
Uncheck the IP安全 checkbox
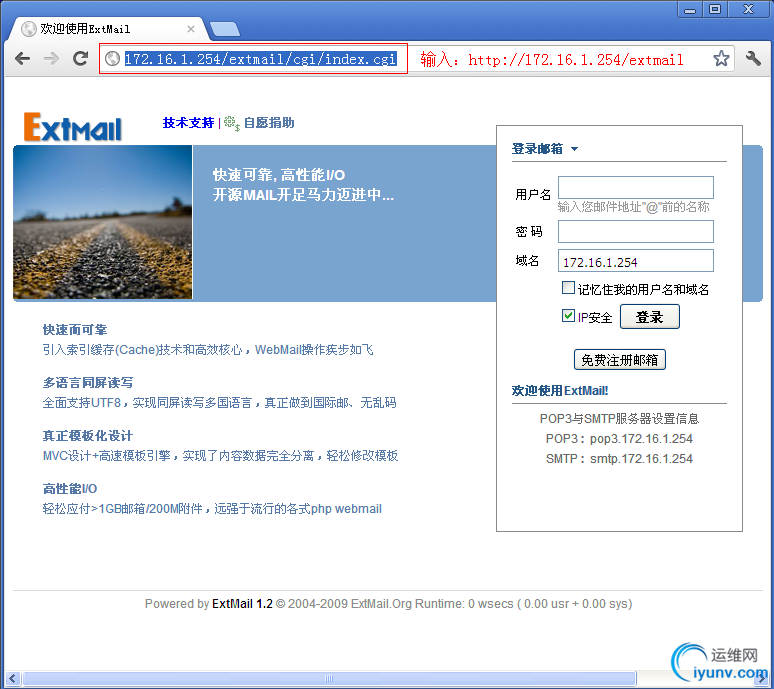click(568, 315)
